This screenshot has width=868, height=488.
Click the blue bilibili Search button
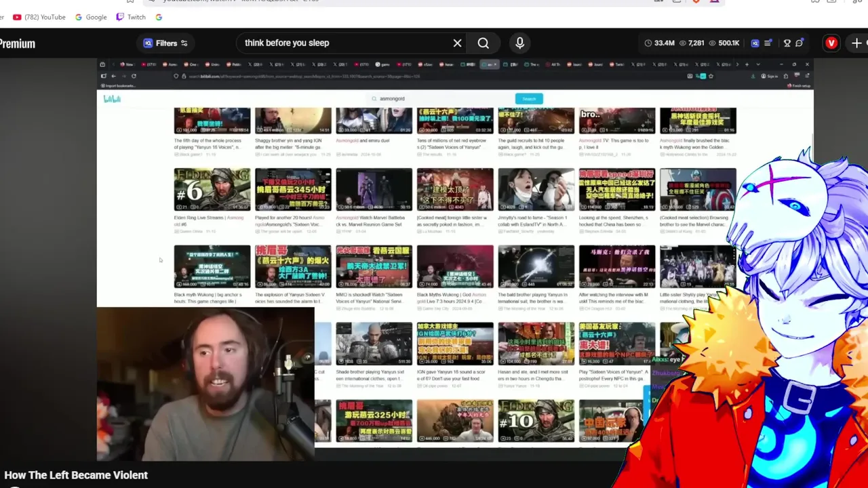coord(529,99)
